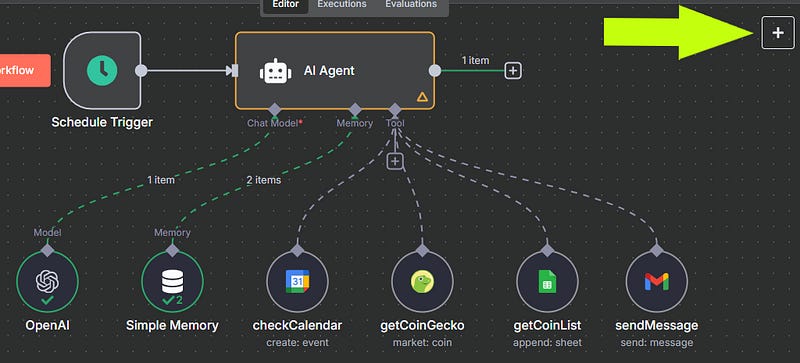Open the sendMessage Gmail node
Screen dimensions: 800x363
coord(657,281)
